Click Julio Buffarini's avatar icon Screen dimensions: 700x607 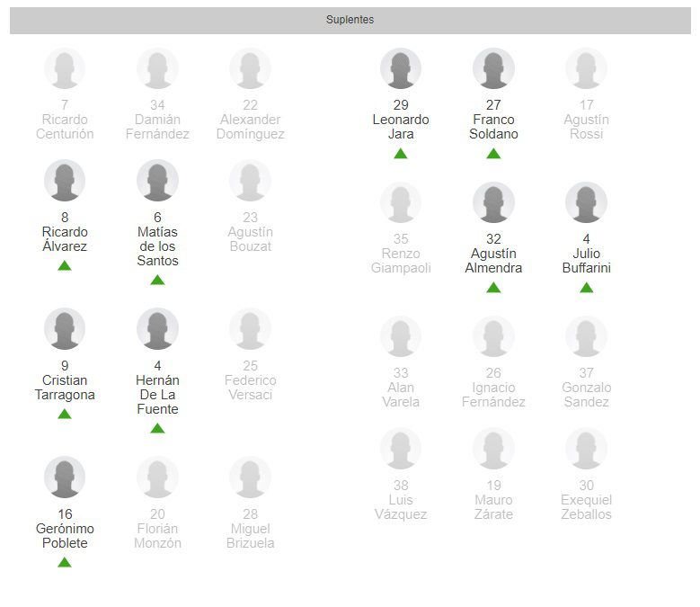pyautogui.click(x=586, y=203)
